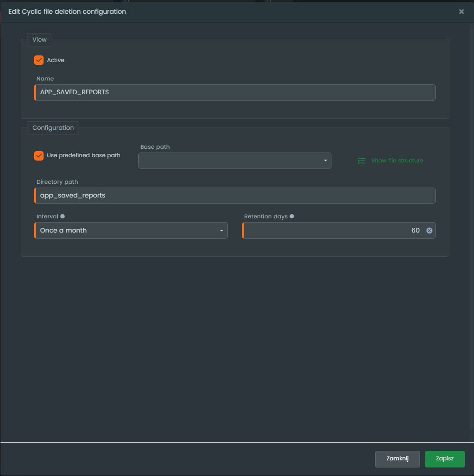Click the Name field containing APP_SAVED_REPORTS

click(x=234, y=92)
